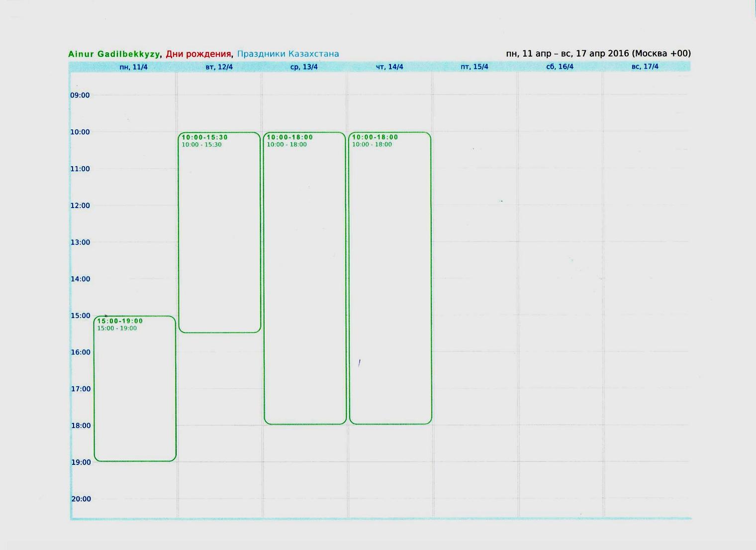Image resolution: width=756 pixels, height=550 pixels.
Task: Open the 10:00-18:00 event on Wednesday 13/4
Action: [x=305, y=278]
